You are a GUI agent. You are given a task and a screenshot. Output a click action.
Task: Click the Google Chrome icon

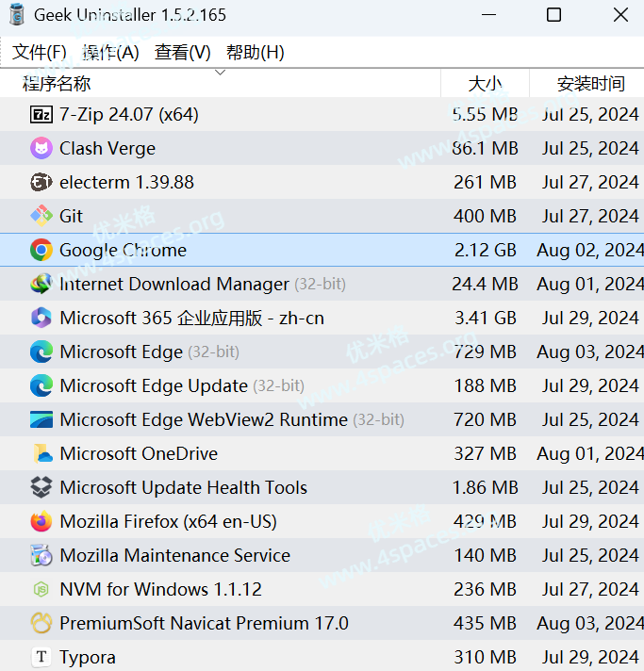click(41, 251)
